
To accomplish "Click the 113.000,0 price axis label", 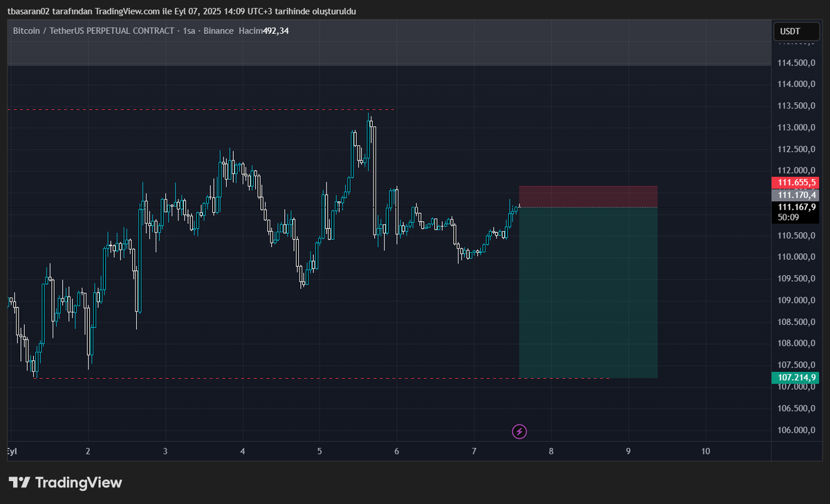I will coord(797,127).
